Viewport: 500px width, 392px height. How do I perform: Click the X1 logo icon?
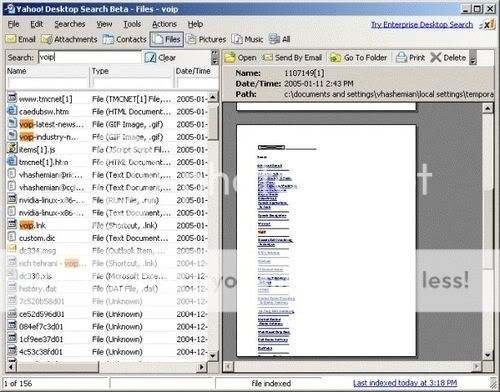487,25
